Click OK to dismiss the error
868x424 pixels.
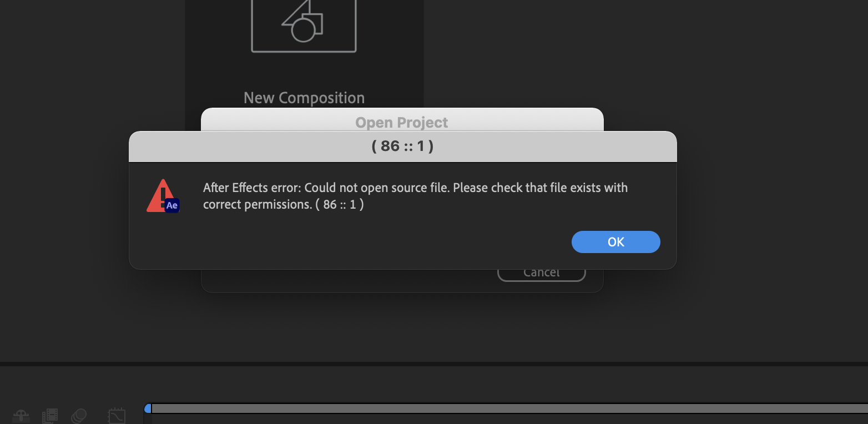(x=615, y=242)
